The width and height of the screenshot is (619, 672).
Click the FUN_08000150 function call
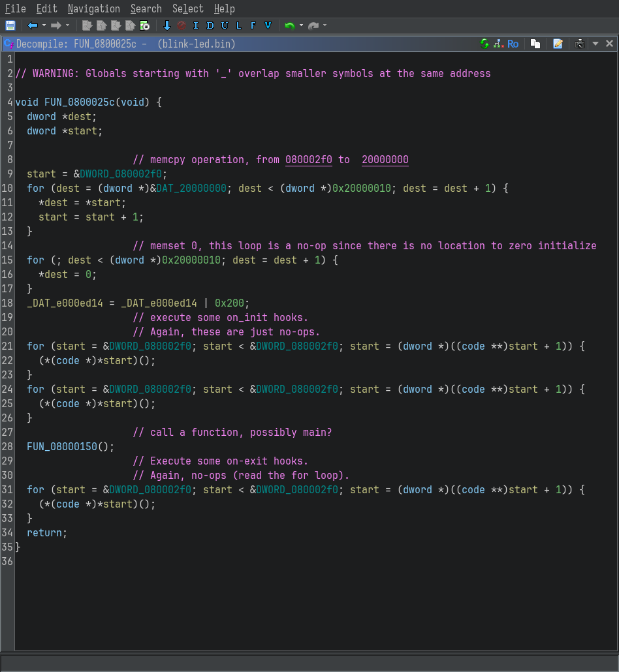[61, 447]
